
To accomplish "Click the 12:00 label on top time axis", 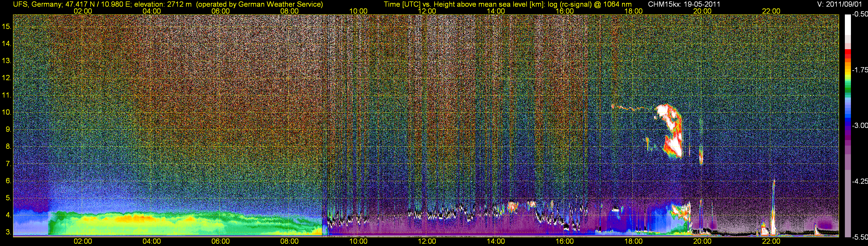I will point(427,11).
